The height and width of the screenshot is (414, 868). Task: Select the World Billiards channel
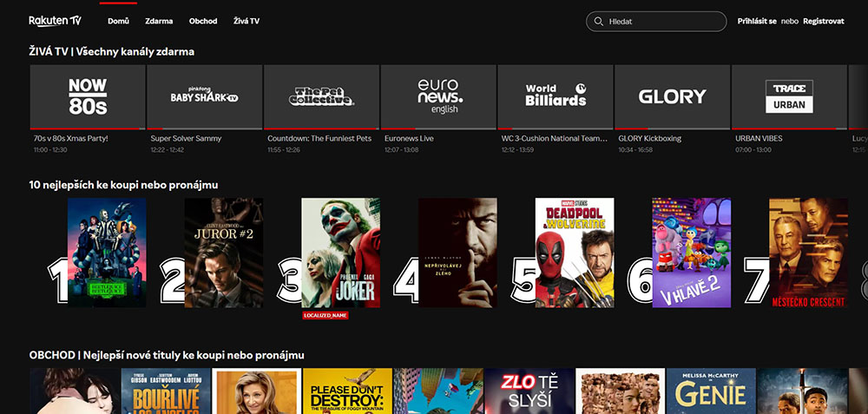(x=556, y=96)
